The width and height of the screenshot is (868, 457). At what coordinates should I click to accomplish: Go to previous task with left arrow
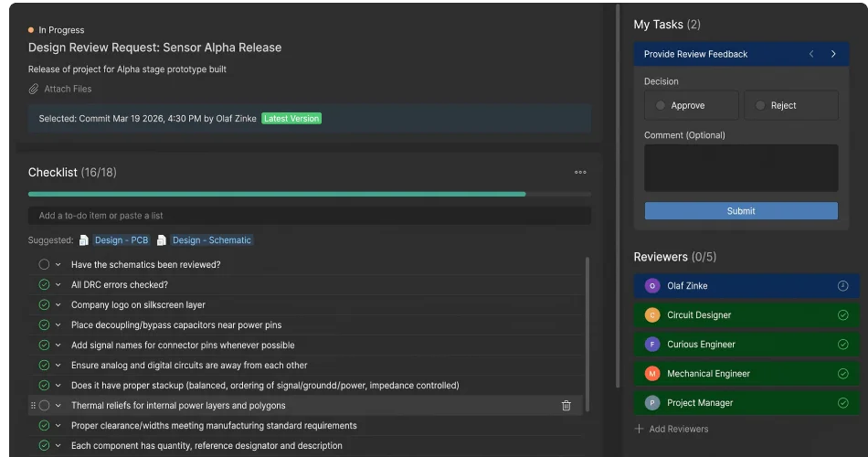coord(811,54)
